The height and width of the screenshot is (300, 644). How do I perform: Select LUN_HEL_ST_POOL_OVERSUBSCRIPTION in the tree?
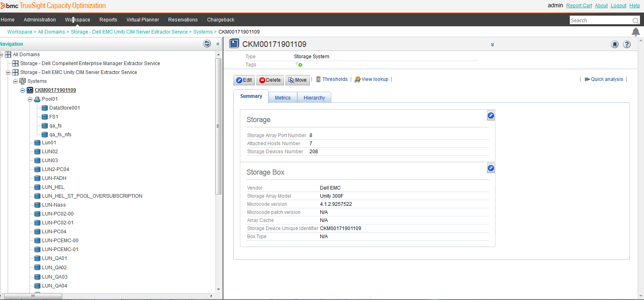92,196
